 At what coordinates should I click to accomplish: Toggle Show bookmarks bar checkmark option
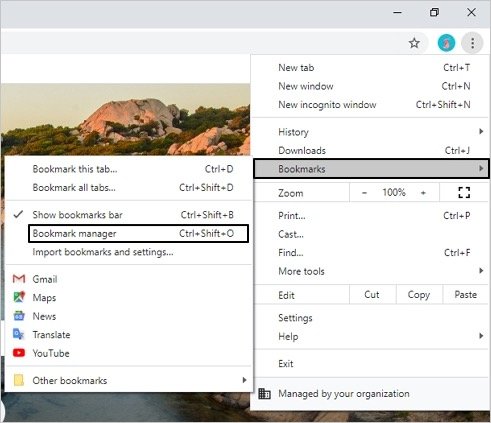click(129, 215)
